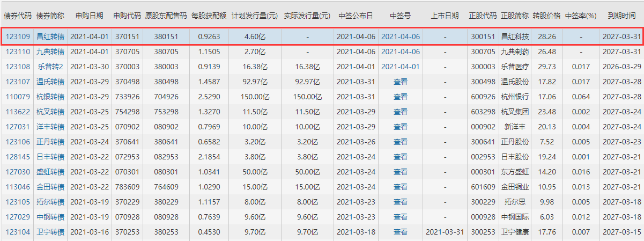Click the 到期时间 column header
This screenshot has width=644, height=241.
[621, 16]
